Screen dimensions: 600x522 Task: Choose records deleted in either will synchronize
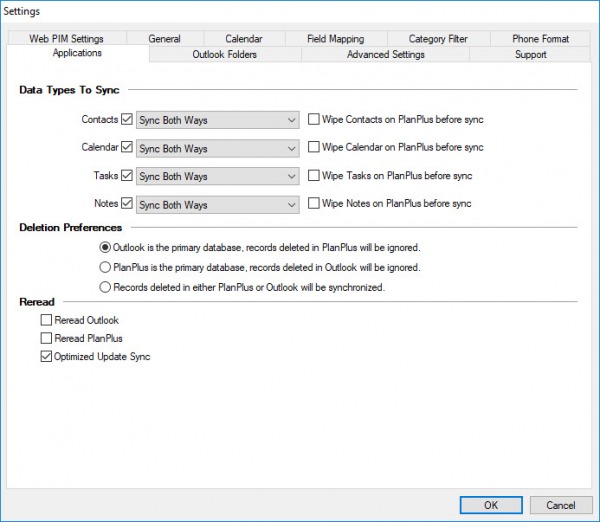click(105, 288)
